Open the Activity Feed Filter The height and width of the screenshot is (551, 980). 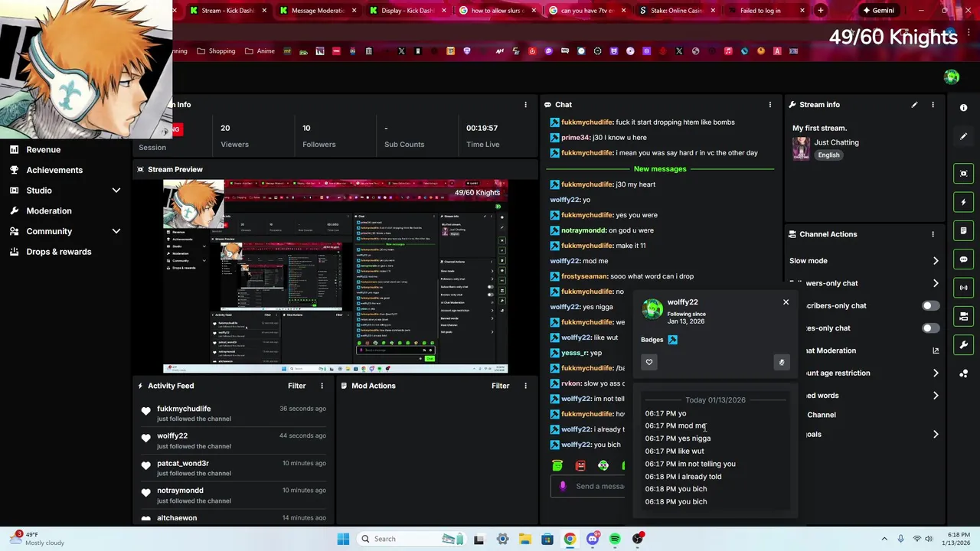pyautogui.click(x=296, y=386)
